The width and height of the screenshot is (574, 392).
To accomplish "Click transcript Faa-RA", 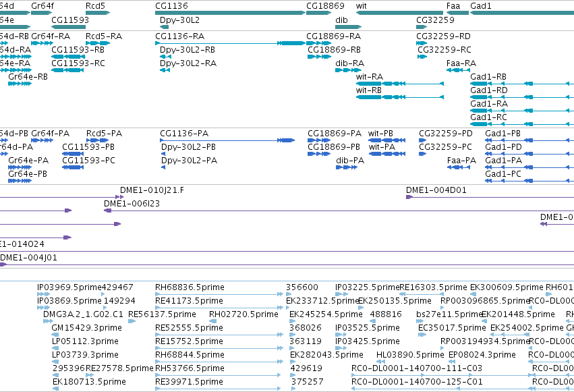I will [458, 70].
